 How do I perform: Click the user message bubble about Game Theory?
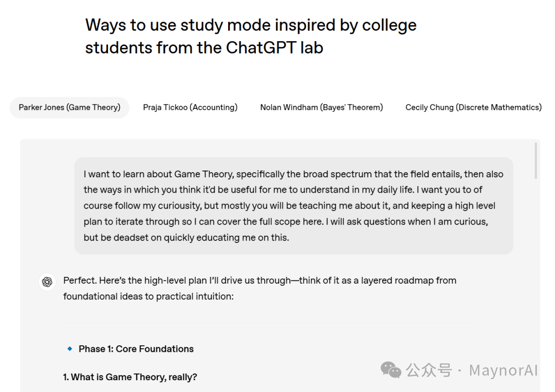tap(293, 206)
